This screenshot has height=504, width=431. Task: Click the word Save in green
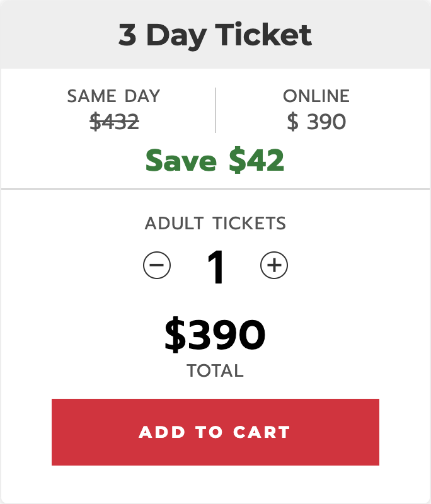coord(181,160)
